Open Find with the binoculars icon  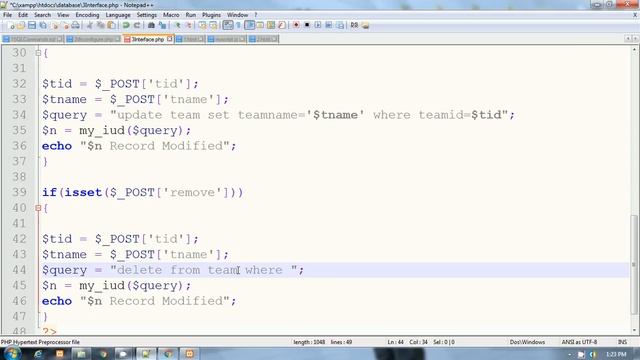(x=151, y=25)
